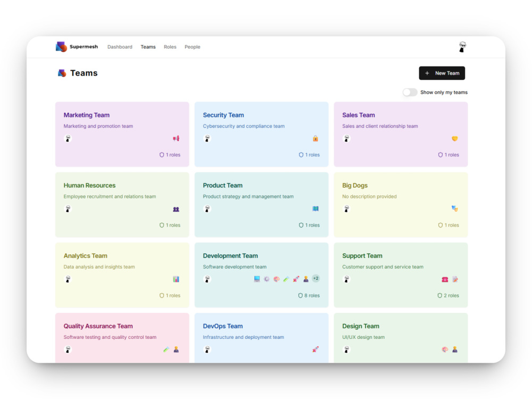Open the Security Team title link
The height and width of the screenshot is (399, 532).
(x=223, y=115)
